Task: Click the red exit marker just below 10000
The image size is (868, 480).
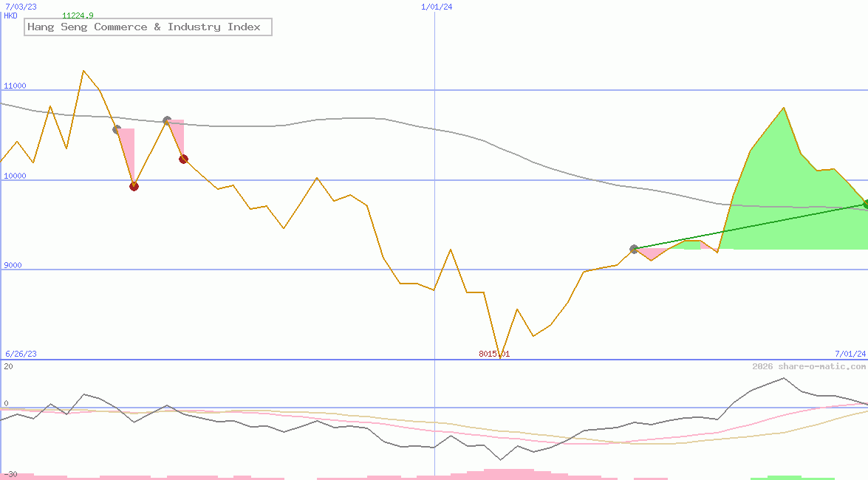Action: [x=134, y=187]
